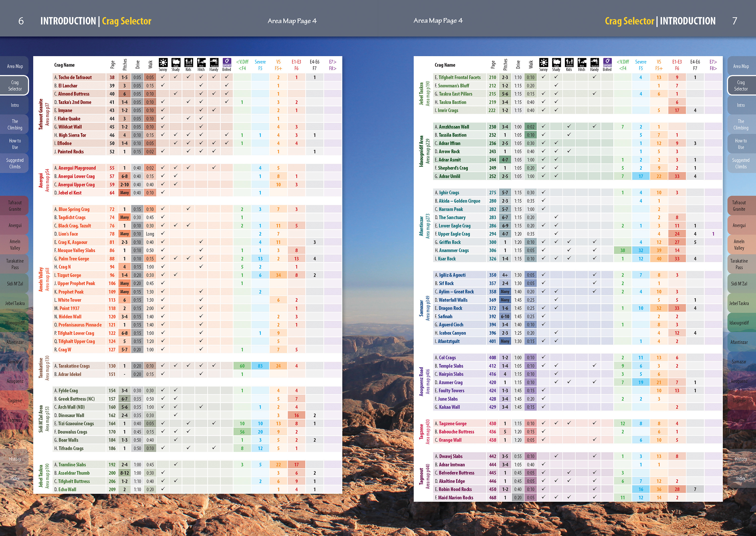Viewport: 756px width, 536px height.
Task: Click Sunny checkmark for Amzkhssan Wall
Action: [x=543, y=126]
